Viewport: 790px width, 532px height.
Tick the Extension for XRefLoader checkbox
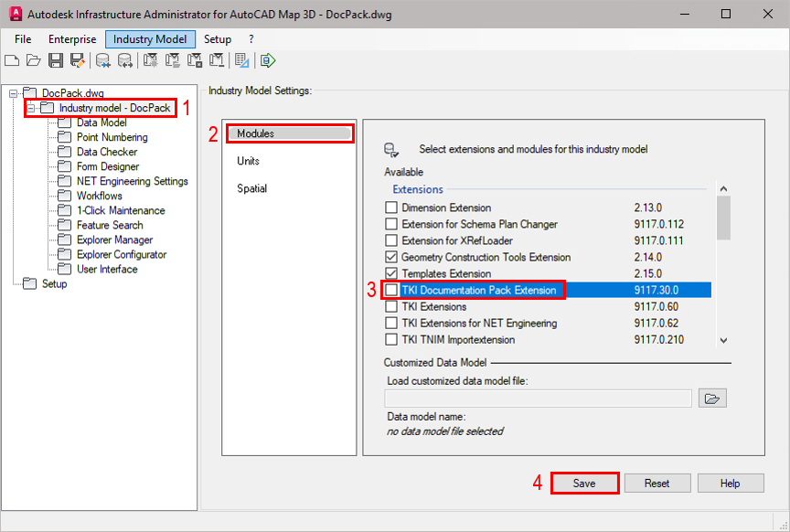click(x=391, y=240)
